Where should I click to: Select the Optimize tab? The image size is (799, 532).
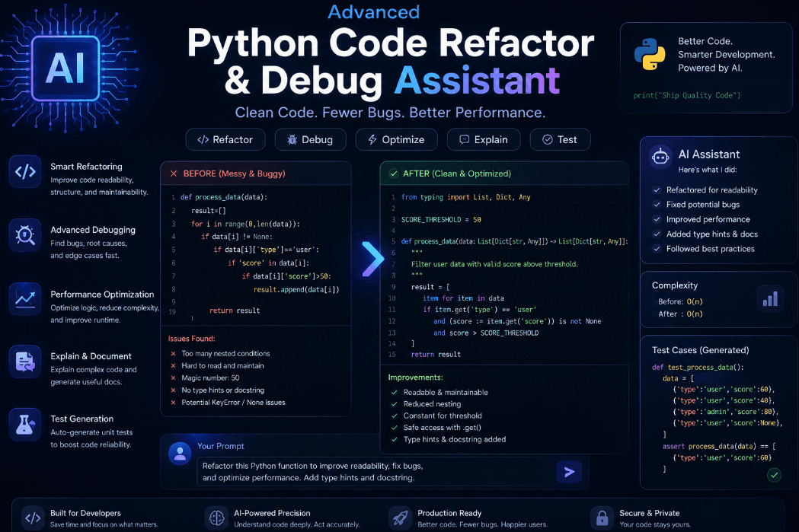396,139
